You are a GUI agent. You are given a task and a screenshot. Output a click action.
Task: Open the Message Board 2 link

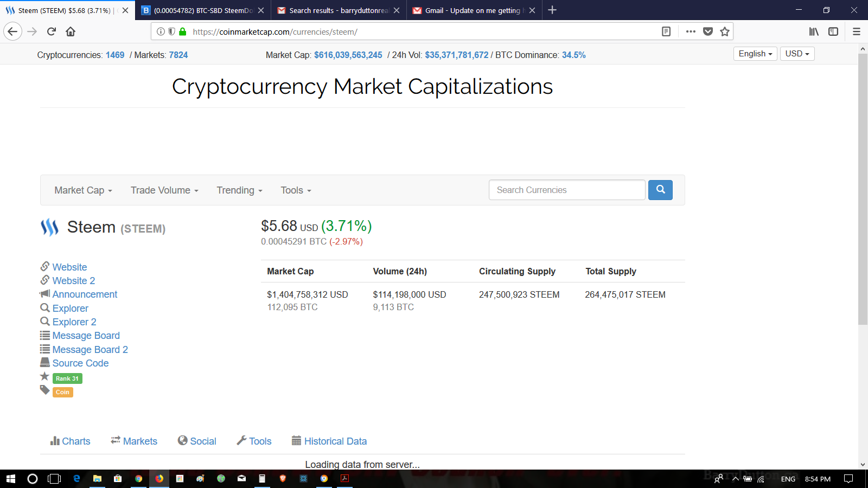coord(90,350)
